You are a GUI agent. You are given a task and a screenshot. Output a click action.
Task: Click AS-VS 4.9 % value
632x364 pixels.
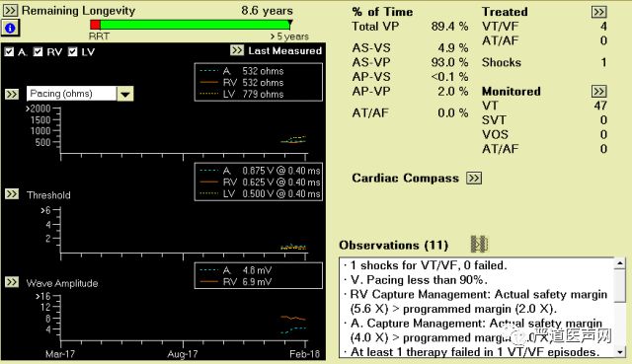[453, 48]
